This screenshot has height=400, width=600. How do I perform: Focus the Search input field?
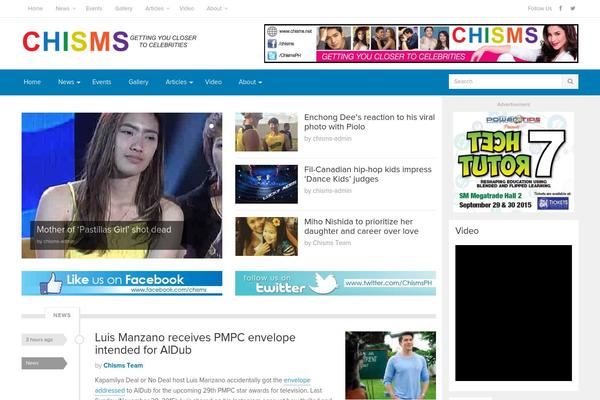(x=505, y=82)
